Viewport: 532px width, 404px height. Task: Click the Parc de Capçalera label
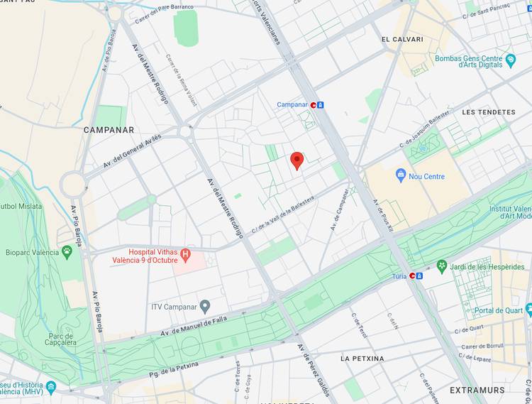[x=60, y=339]
